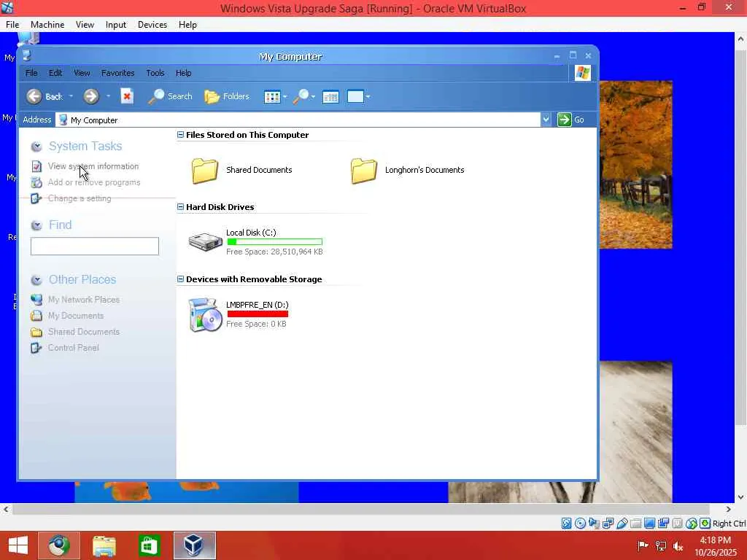
Task: Open the magnifier icon dropdown arrow
Action: tap(313, 97)
